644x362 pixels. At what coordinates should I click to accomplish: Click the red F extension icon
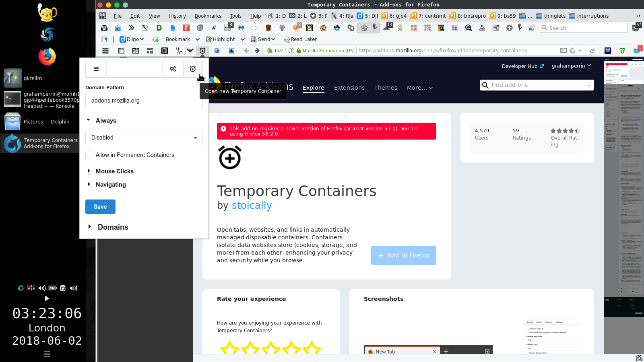(186, 28)
